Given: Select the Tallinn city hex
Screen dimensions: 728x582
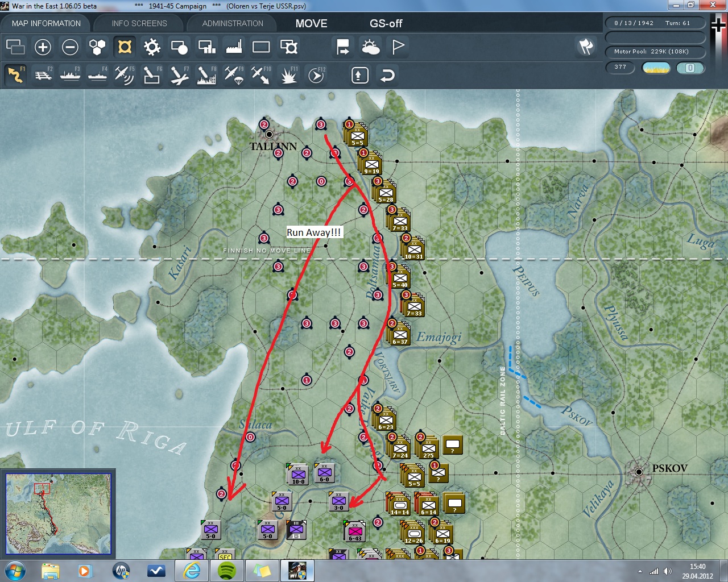Looking at the screenshot, I should click(x=269, y=134).
